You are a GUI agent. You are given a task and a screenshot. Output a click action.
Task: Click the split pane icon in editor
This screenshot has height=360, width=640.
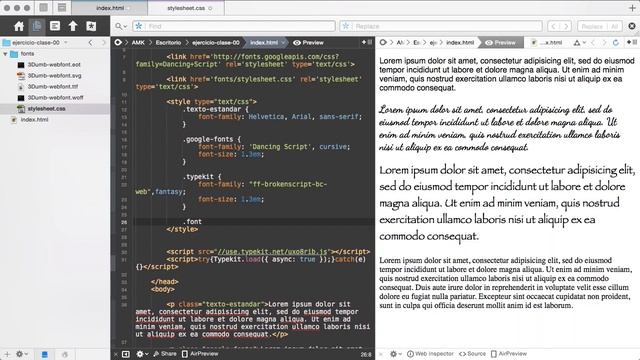click(x=370, y=42)
